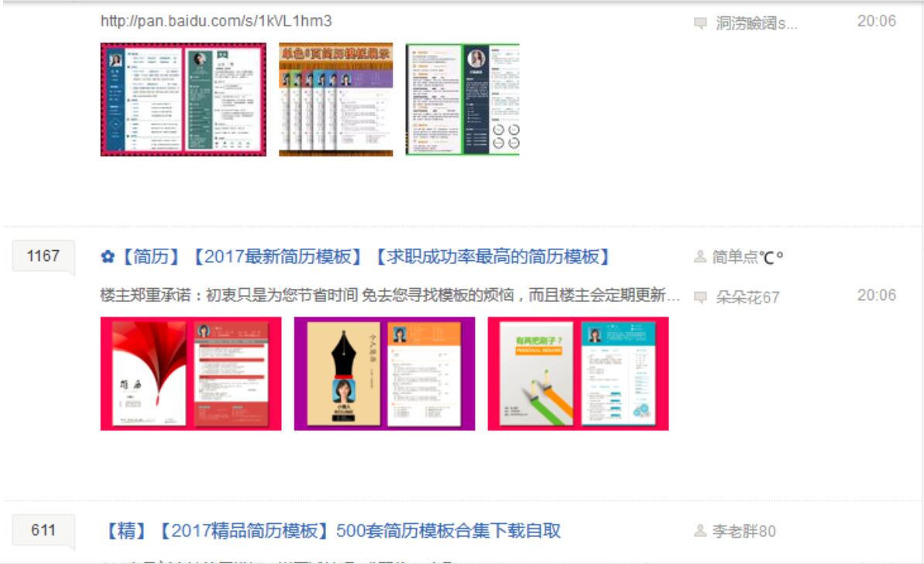924x564 pixels.
Task: Click the flower icon before 【简历】 title
Action: click(108, 256)
